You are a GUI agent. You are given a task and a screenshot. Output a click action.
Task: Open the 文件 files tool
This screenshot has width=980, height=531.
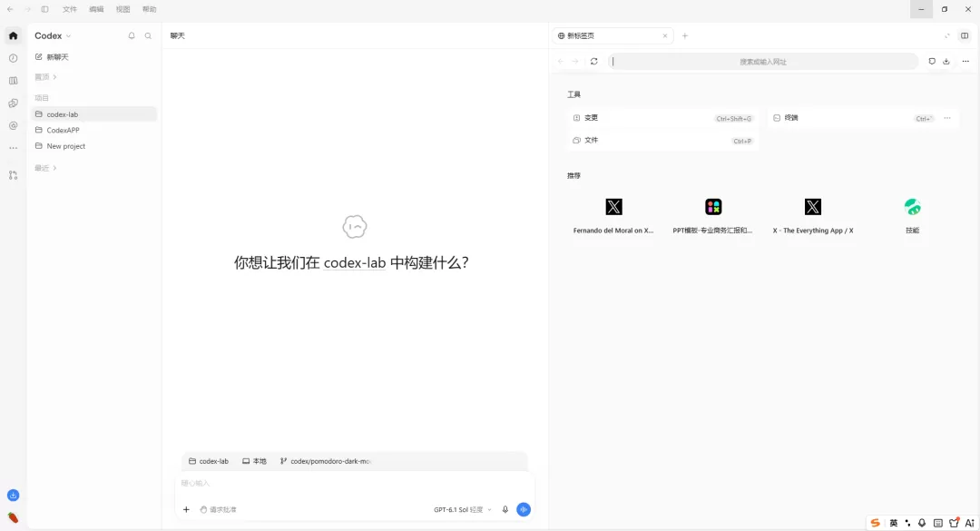pyautogui.click(x=662, y=141)
